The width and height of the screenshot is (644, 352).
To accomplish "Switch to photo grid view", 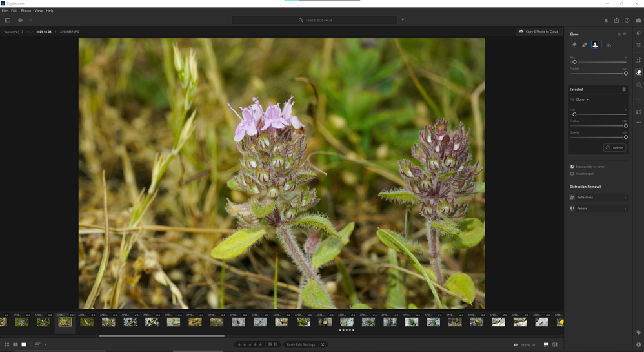I will tap(6, 344).
